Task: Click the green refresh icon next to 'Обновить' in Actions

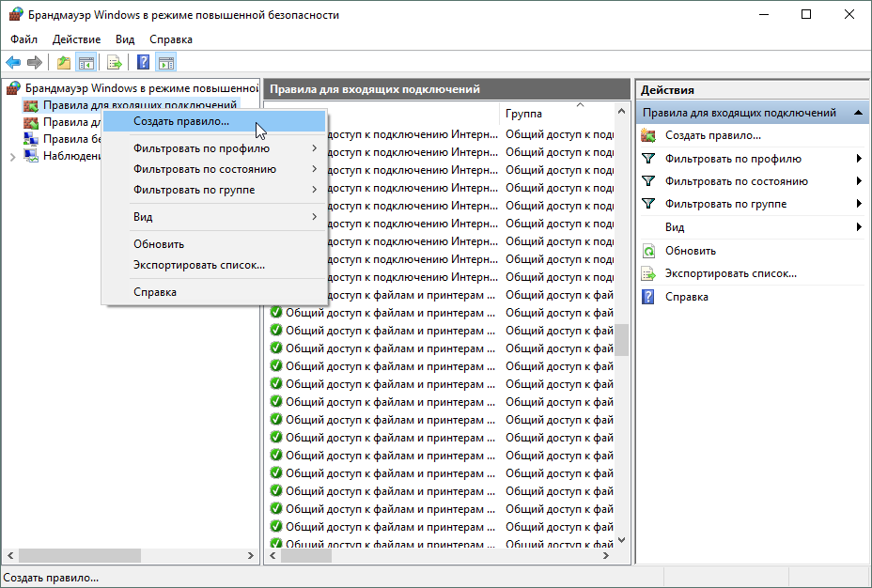Action: [x=648, y=251]
